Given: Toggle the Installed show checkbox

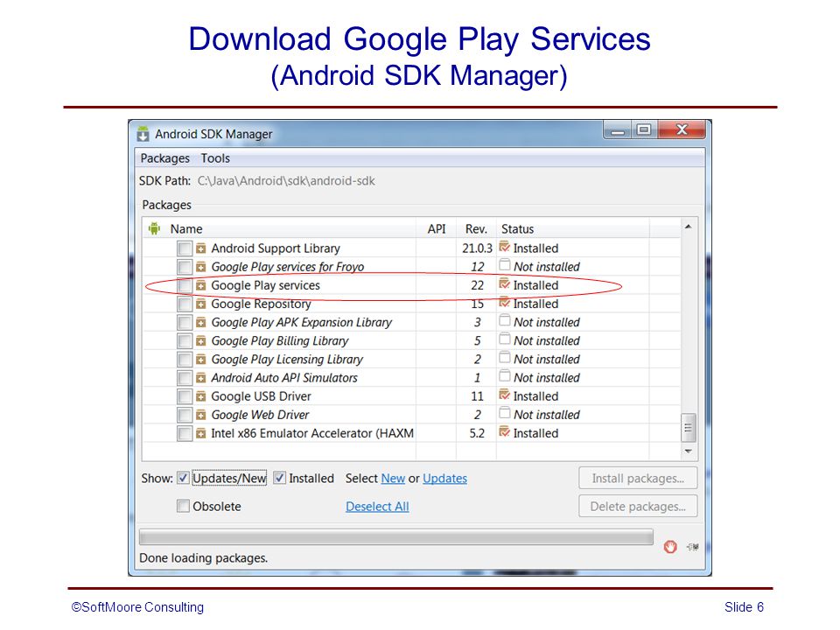Looking at the screenshot, I should 280,478.
